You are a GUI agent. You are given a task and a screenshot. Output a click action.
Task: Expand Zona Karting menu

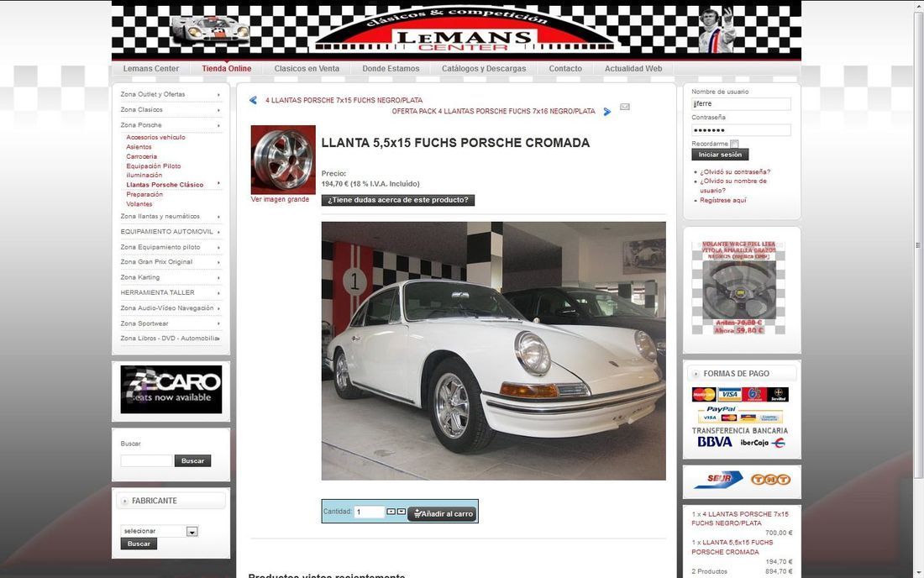pyautogui.click(x=171, y=277)
